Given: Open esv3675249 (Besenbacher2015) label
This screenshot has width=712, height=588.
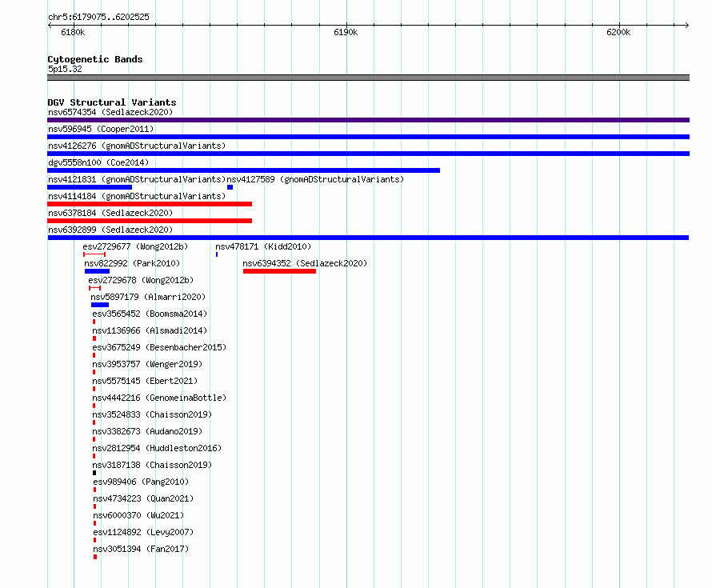Looking at the screenshot, I should pyautogui.click(x=159, y=347).
